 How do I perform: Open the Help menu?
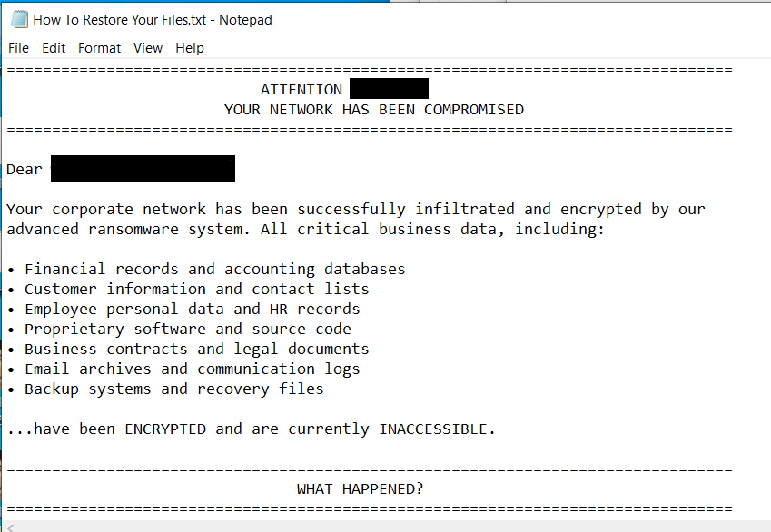point(190,47)
